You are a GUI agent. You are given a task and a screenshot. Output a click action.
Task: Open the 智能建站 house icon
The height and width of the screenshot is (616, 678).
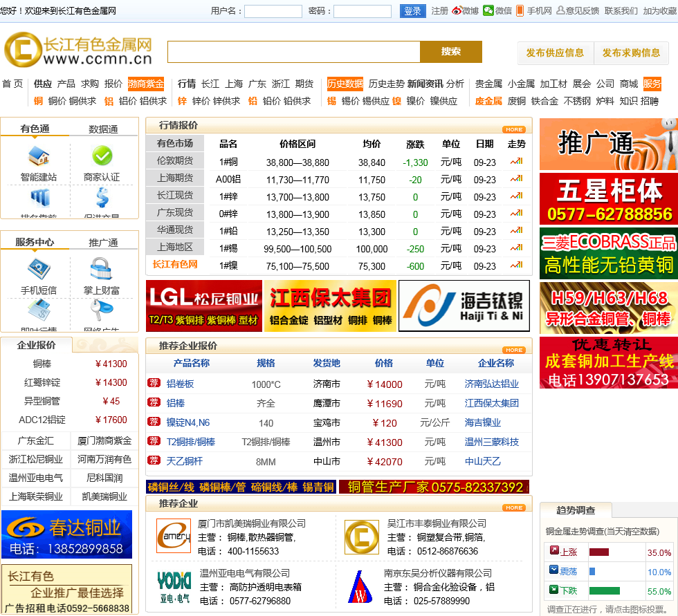[39, 156]
